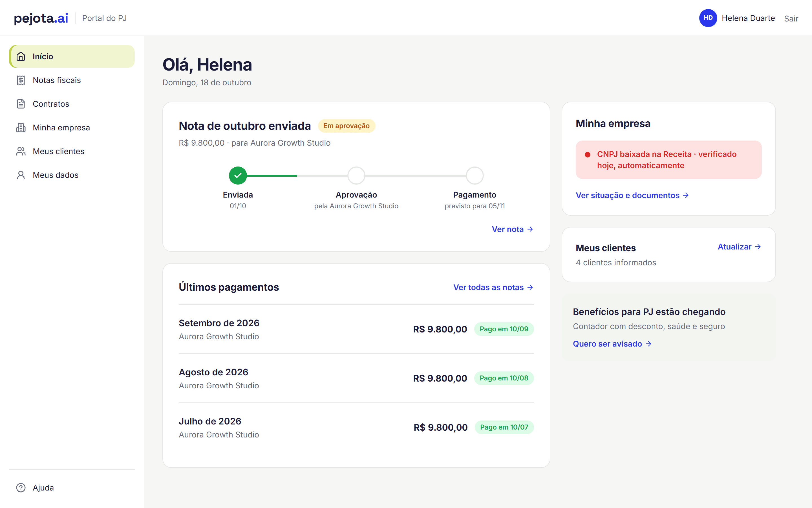Click the green Enviada checkmark step

(x=238, y=175)
